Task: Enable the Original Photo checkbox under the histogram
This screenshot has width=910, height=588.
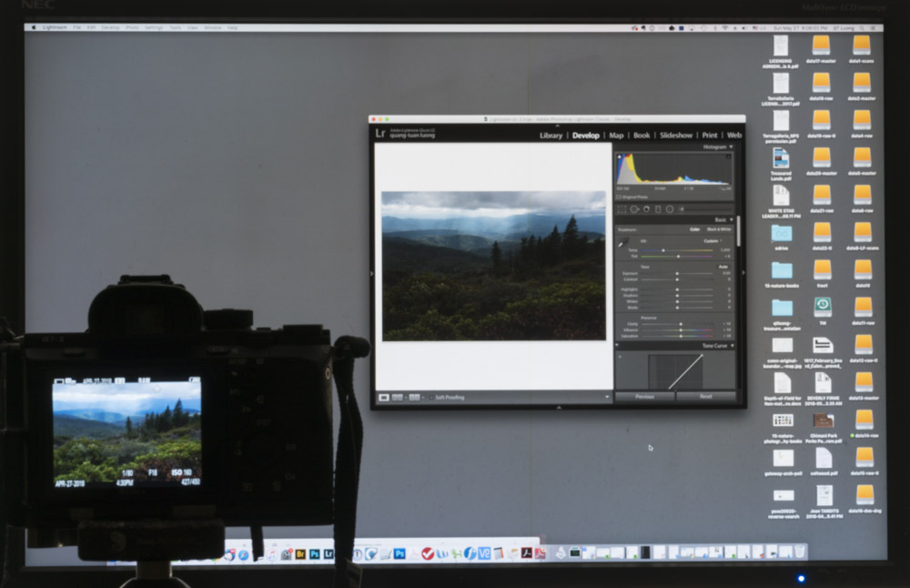Action: (619, 198)
